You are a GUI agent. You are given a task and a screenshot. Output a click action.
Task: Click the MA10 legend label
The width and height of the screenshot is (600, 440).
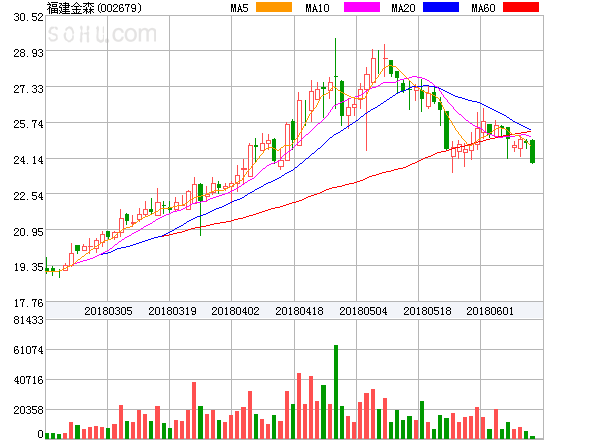pos(317,8)
